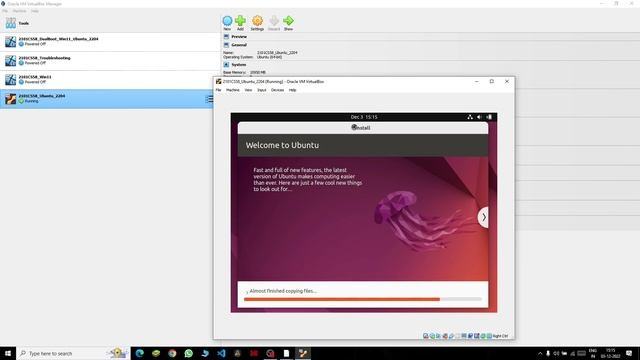Click the microphone icon in system tray

pos(548,353)
